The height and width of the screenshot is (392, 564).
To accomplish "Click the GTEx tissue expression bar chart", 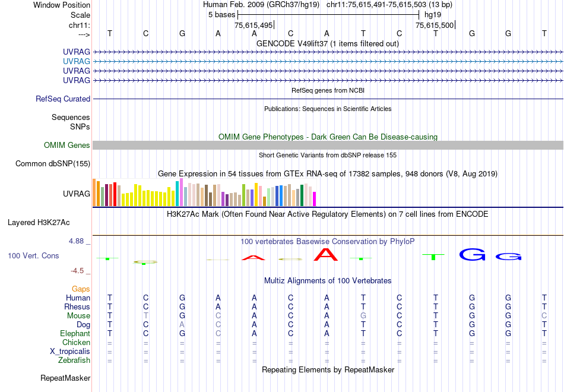I will tap(204, 192).
